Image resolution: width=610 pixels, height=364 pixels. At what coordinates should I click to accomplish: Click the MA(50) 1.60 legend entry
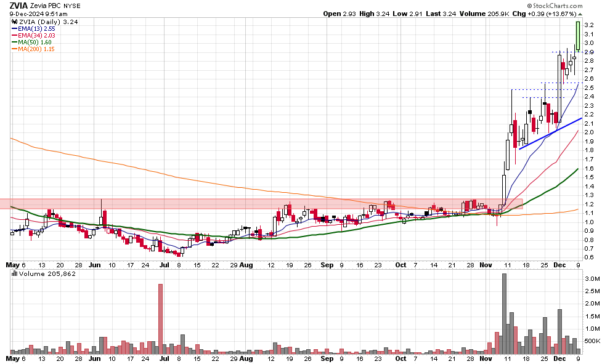tap(37, 42)
